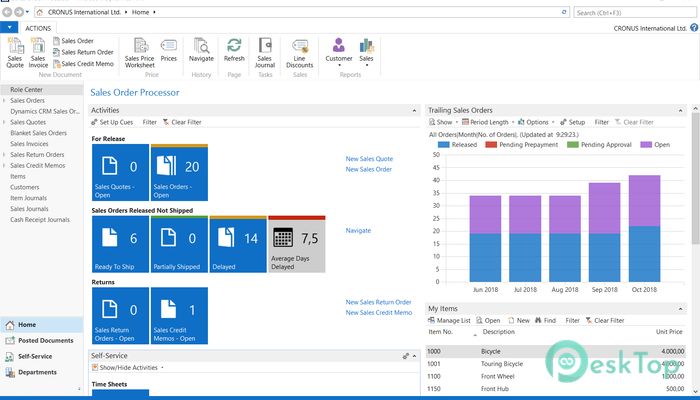
Task: Click Manage List in My Items
Action: tap(449, 320)
